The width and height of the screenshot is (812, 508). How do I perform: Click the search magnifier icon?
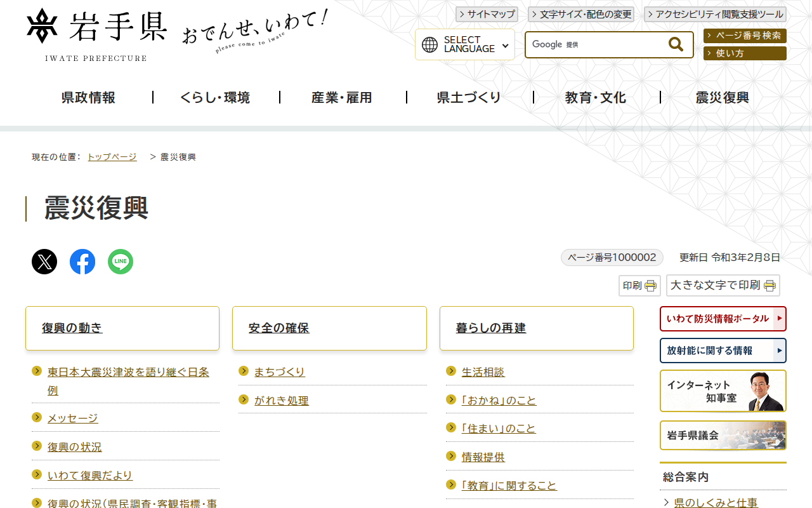click(676, 44)
